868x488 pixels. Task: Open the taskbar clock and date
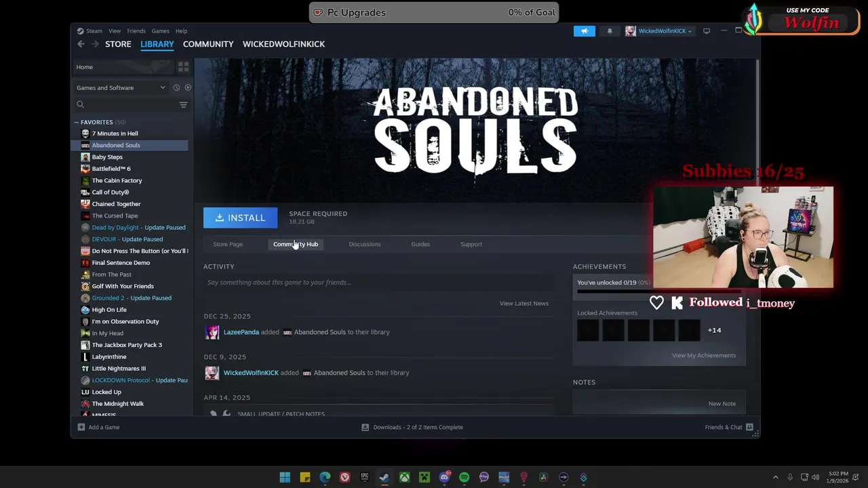(x=838, y=477)
